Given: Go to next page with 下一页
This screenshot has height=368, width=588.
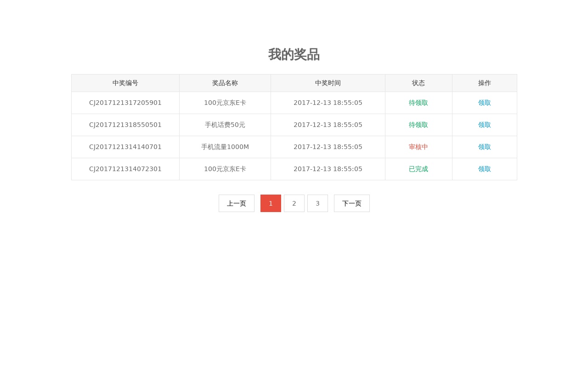Looking at the screenshot, I should [352, 203].
